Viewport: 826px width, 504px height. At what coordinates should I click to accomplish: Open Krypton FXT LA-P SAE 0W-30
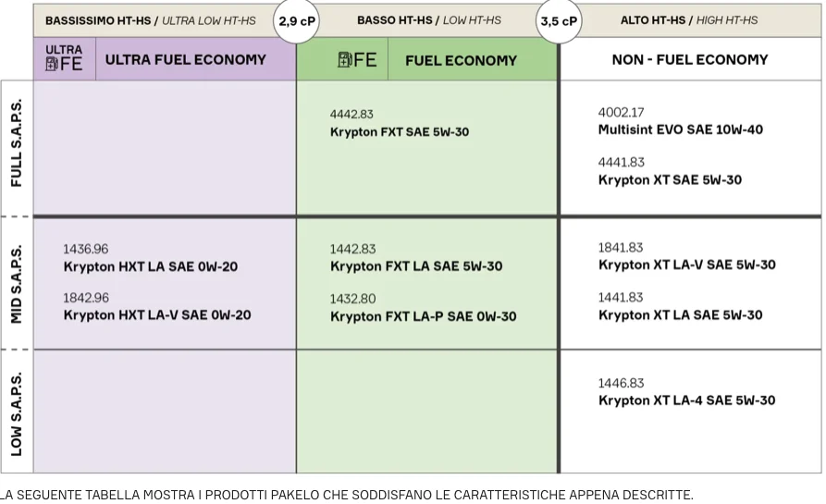point(423,316)
